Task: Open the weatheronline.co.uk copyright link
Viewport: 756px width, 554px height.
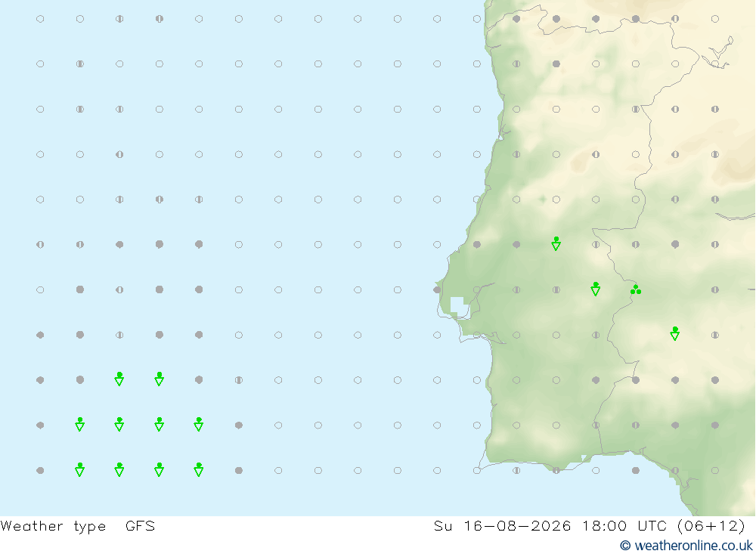Action: click(x=686, y=546)
